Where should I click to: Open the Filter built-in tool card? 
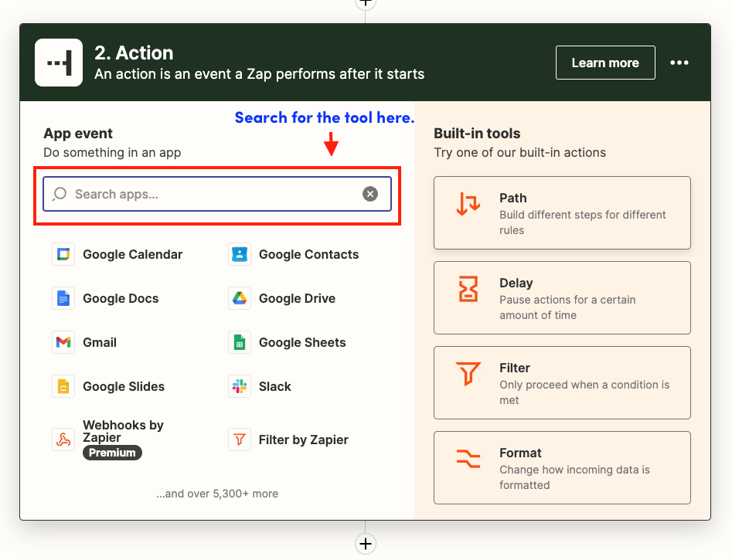coord(562,382)
